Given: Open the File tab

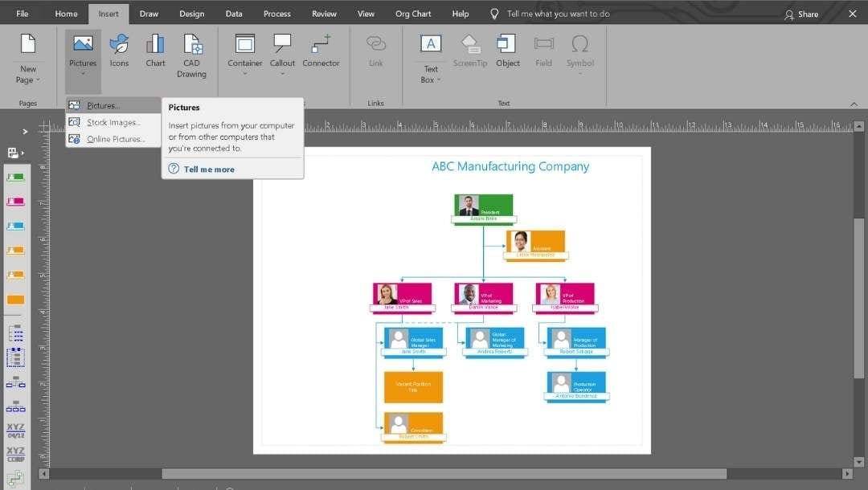Looking at the screenshot, I should coord(23,14).
